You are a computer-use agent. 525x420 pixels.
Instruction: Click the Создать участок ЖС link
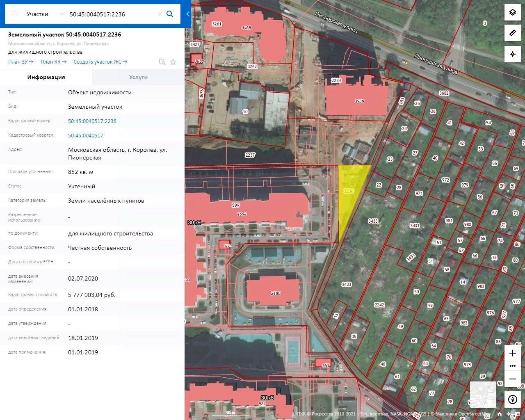[100, 62]
